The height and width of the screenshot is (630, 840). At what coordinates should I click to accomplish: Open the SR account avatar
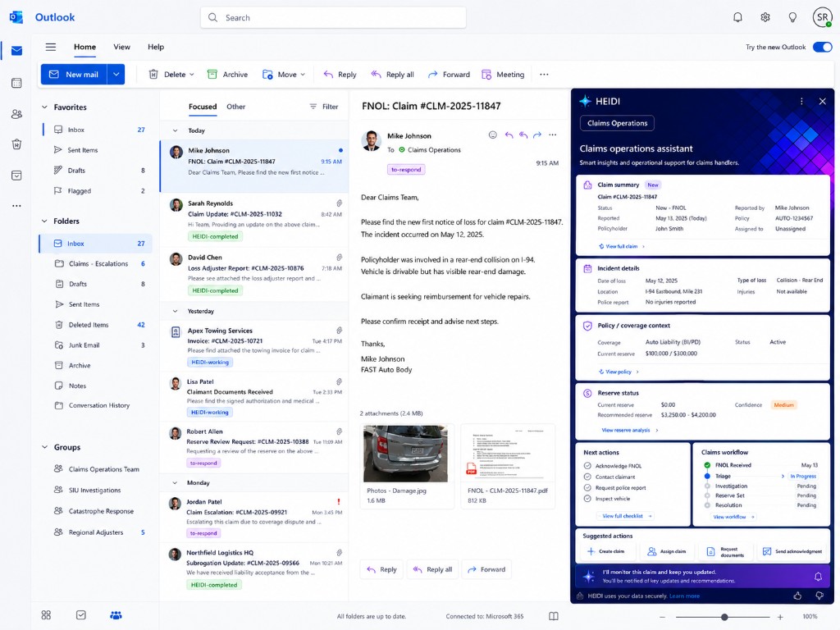coord(822,17)
